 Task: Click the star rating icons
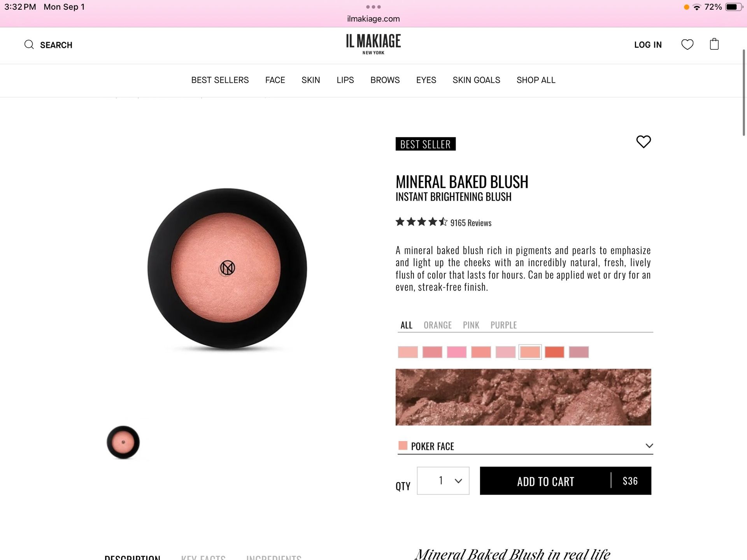point(421,222)
